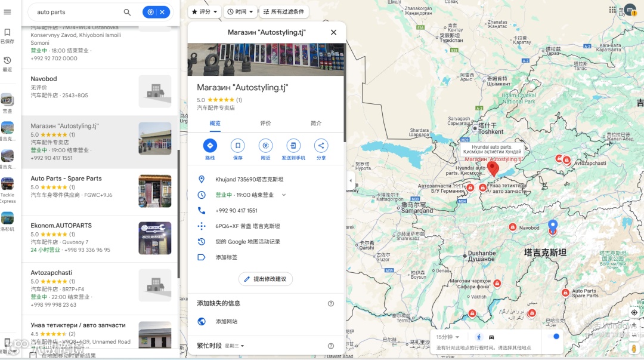Click the 路线 directions icon

coord(210,146)
